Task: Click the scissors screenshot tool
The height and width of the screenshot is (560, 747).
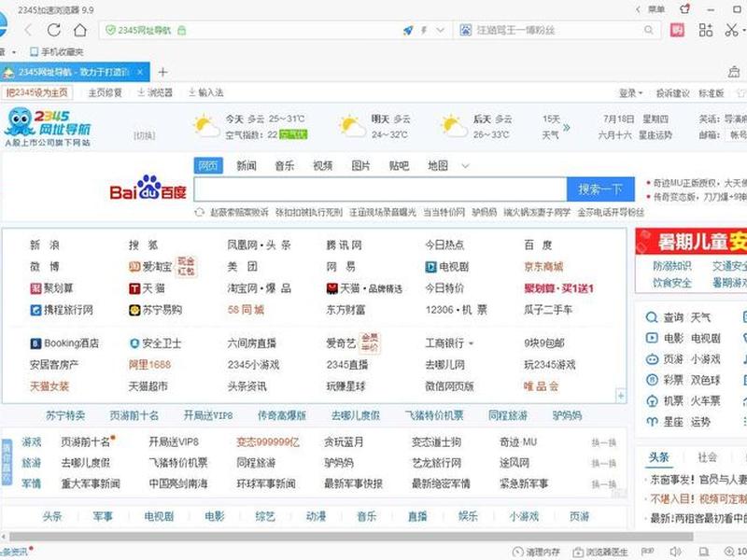Action: [x=731, y=30]
